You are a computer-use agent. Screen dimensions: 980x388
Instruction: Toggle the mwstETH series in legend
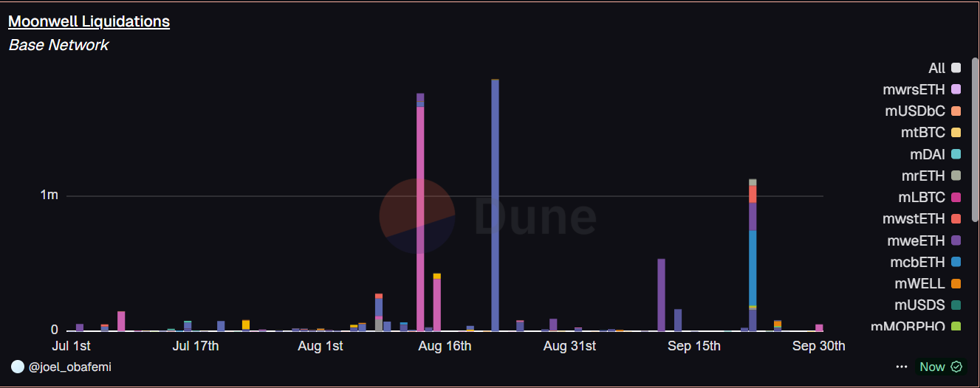[x=922, y=219]
